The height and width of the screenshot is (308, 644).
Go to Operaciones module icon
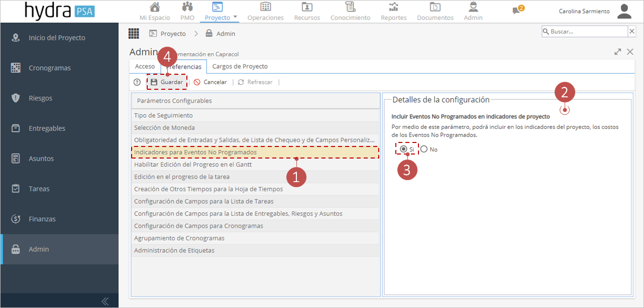tap(265, 7)
